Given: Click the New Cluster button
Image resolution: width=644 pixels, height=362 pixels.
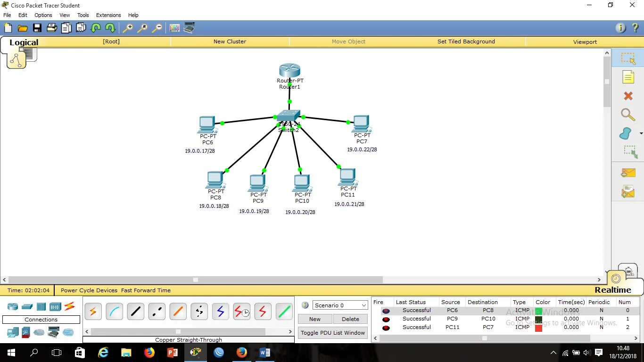Looking at the screenshot, I should tap(230, 41).
